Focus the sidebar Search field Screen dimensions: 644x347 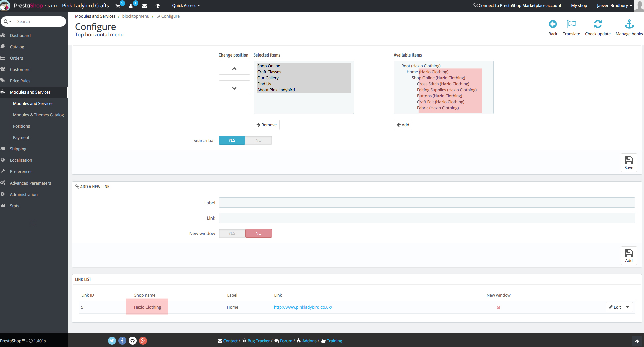click(x=39, y=21)
